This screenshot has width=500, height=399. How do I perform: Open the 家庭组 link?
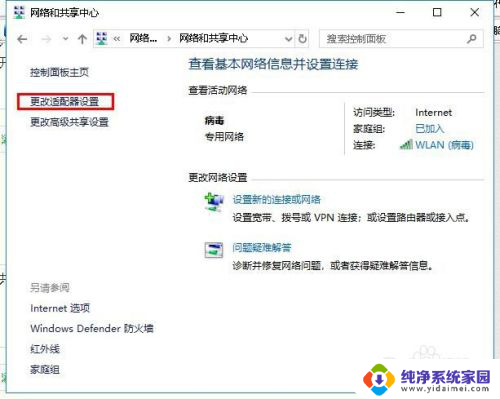[45, 369]
